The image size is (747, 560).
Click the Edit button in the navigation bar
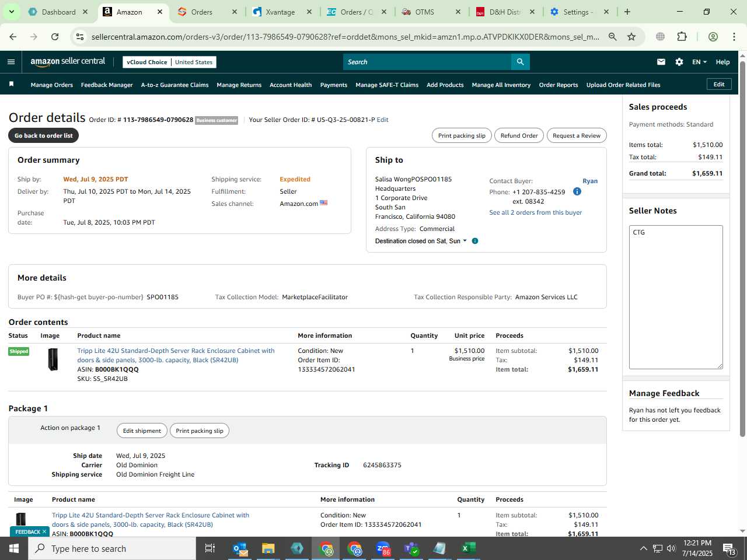tap(719, 85)
